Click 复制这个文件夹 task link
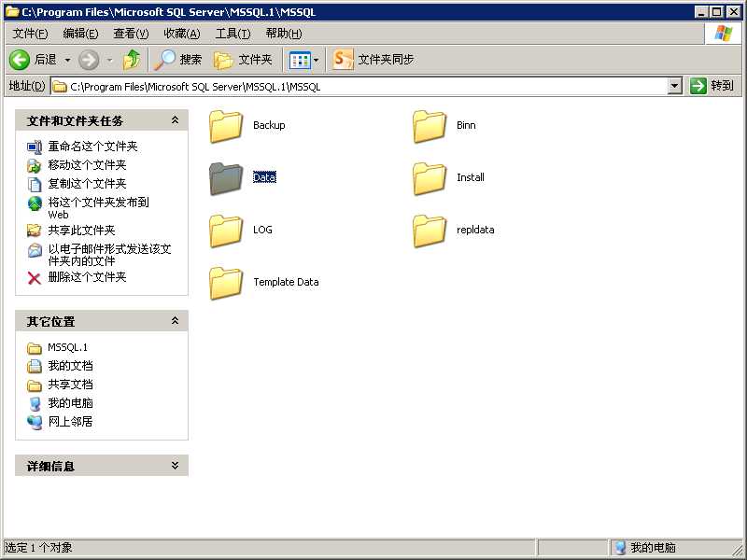747x560 pixels. coord(87,183)
